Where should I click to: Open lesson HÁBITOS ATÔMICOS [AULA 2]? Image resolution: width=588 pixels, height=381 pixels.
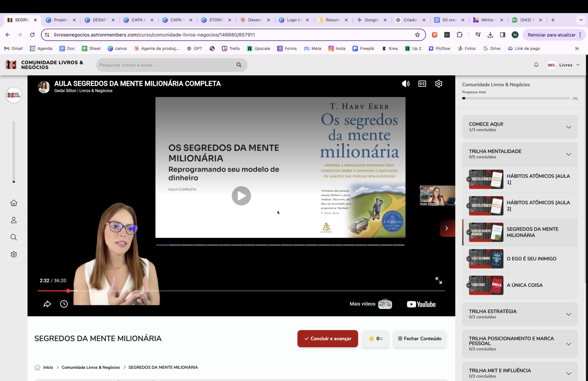pos(520,206)
